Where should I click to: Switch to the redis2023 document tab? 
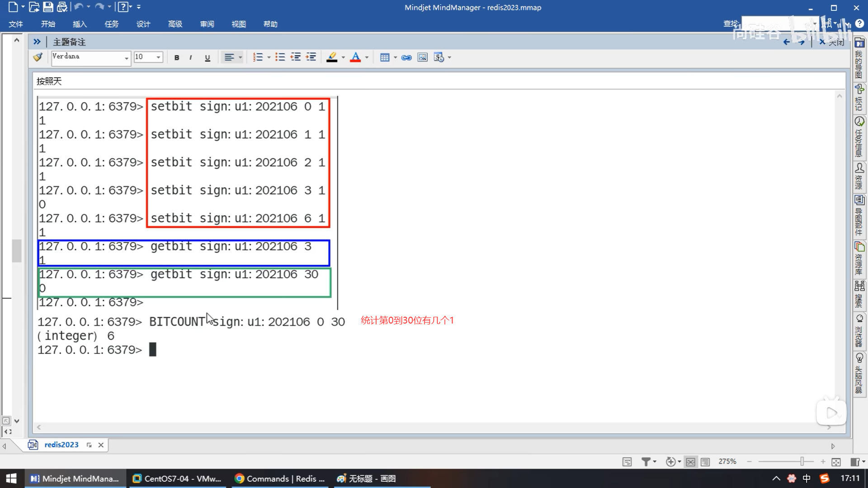click(x=61, y=445)
